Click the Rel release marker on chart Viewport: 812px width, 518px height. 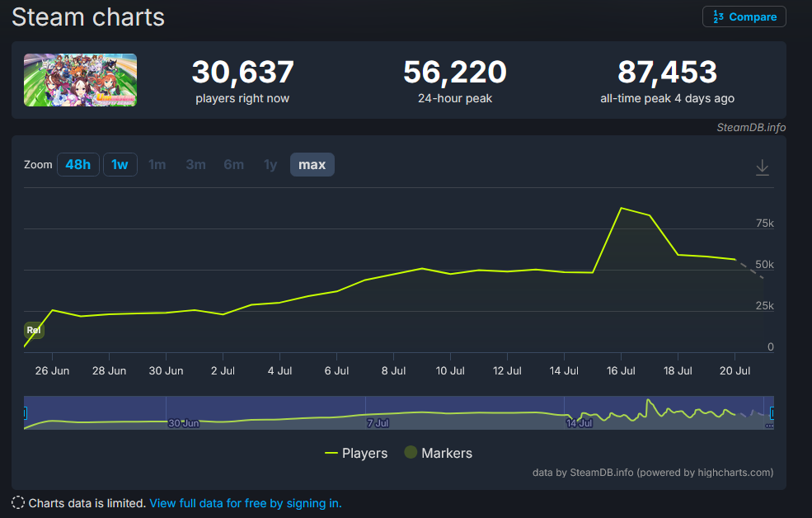(x=34, y=330)
